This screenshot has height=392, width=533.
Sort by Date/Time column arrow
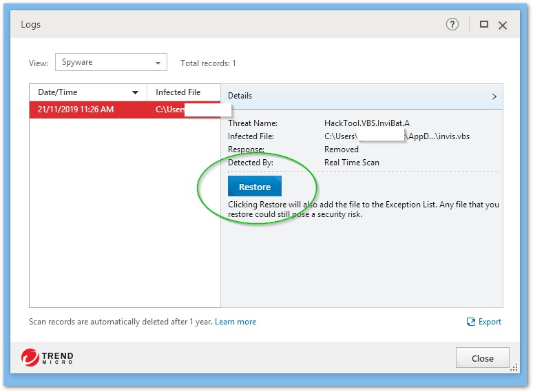click(x=135, y=92)
